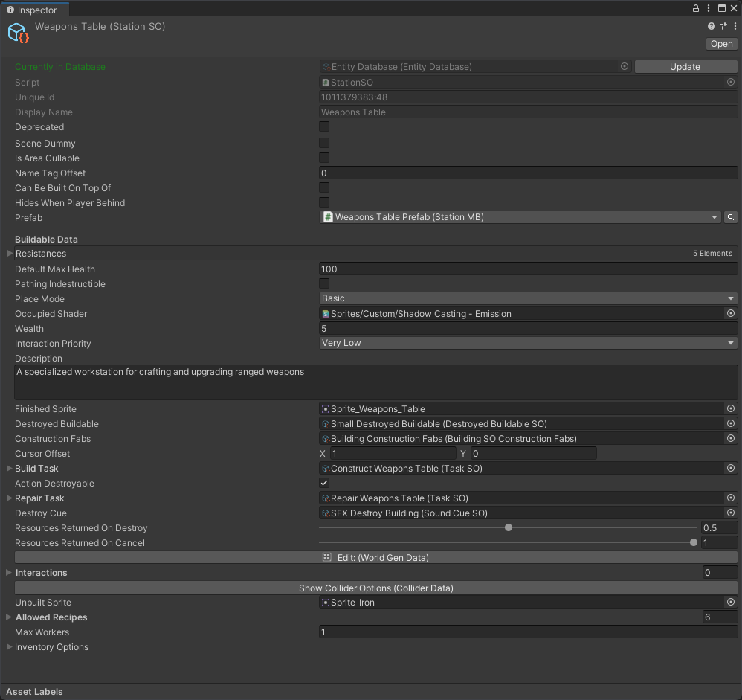742x700 pixels.
Task: Click the Interactions count field
Action: (x=720, y=572)
